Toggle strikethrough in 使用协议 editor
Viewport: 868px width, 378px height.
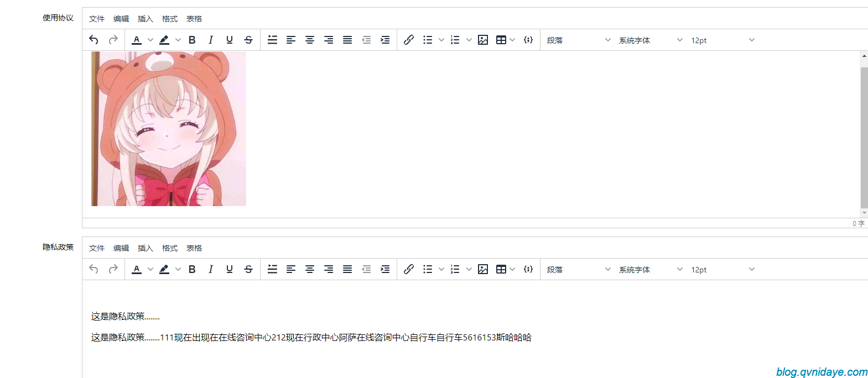click(x=248, y=40)
